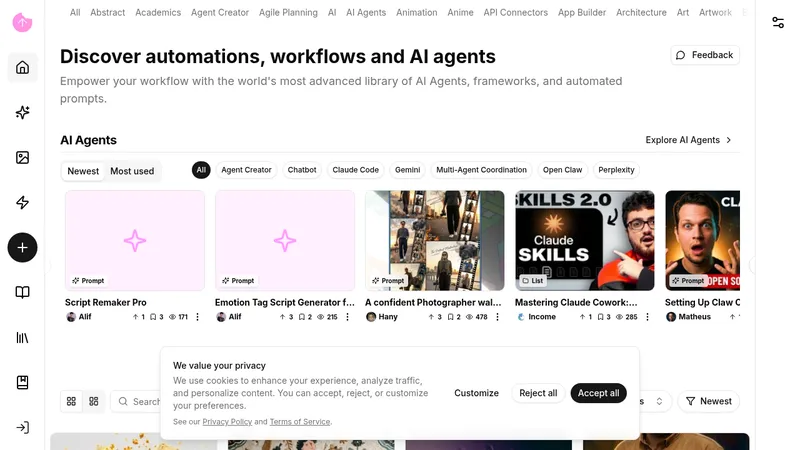Upvote Script Remaker Pro
800x450 pixels.
tap(138, 317)
